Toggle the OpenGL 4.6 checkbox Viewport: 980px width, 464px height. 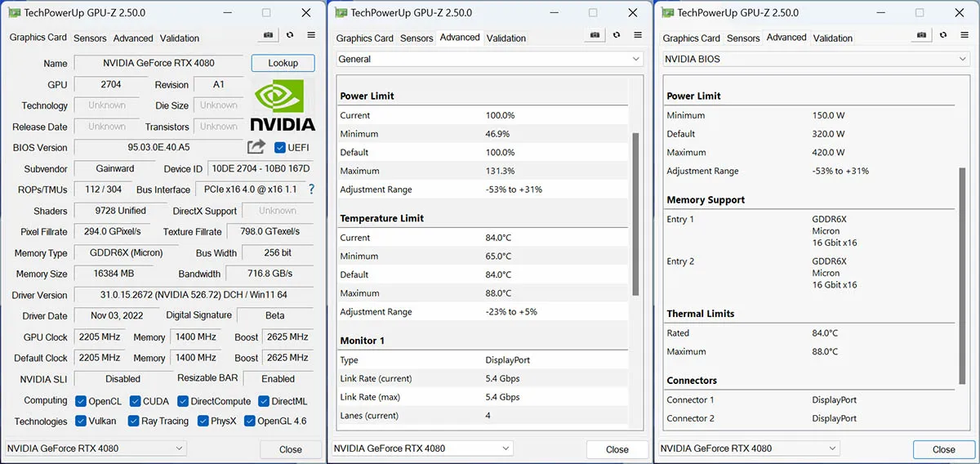(x=249, y=422)
